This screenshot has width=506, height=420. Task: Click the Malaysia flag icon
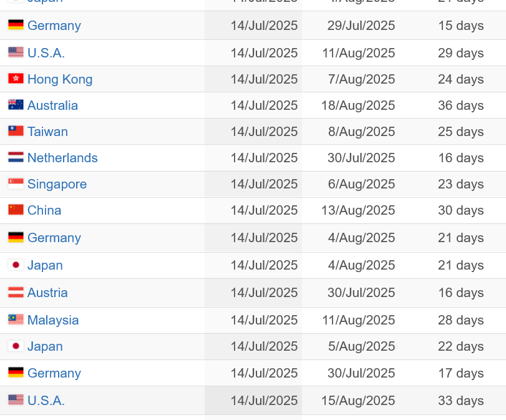16,320
